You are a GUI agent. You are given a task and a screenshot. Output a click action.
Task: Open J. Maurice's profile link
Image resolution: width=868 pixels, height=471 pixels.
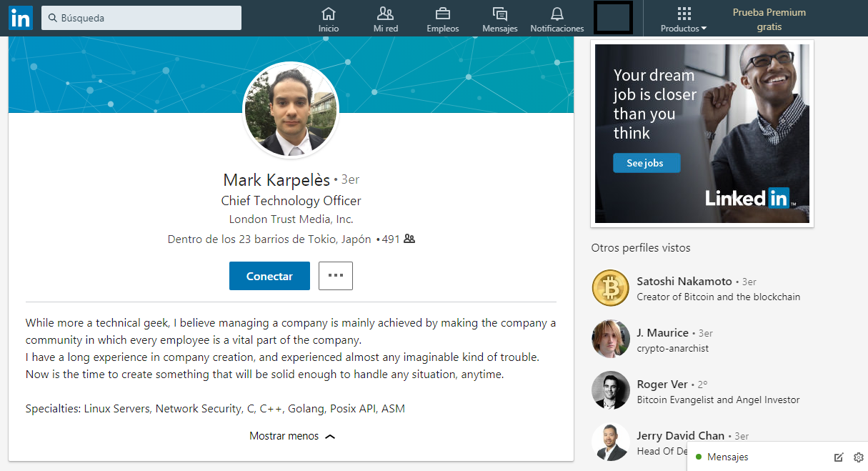click(663, 333)
